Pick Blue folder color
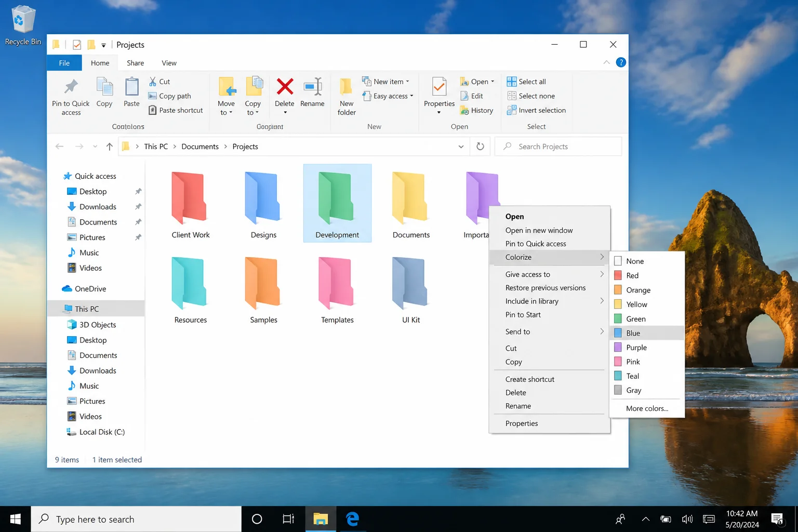This screenshot has height=532, width=798. coord(647,333)
